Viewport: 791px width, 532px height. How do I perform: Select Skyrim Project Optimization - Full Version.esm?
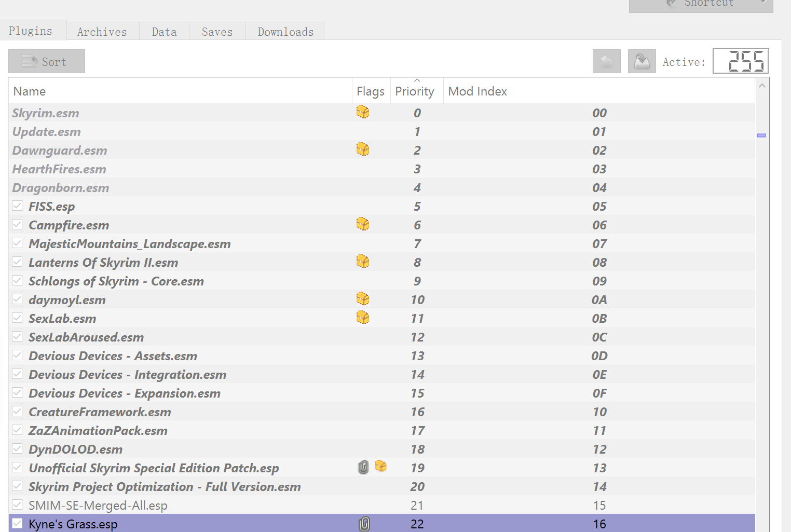165,486
